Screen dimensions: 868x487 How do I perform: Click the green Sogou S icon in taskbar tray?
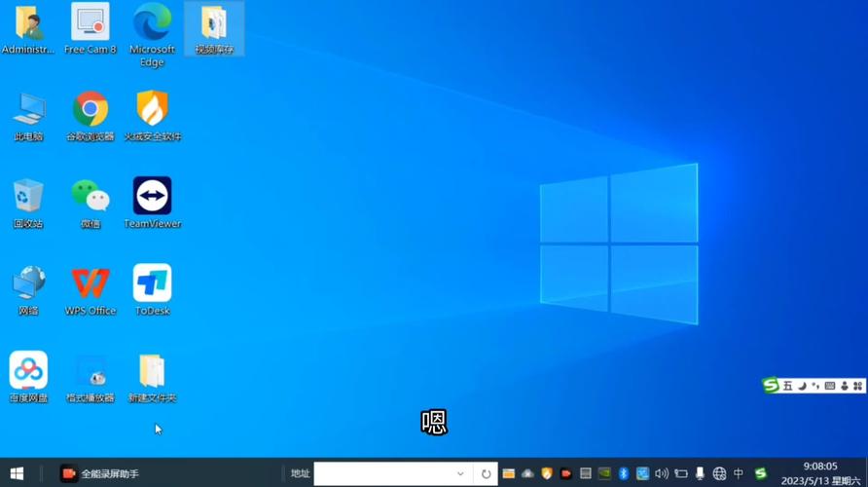pos(761,473)
